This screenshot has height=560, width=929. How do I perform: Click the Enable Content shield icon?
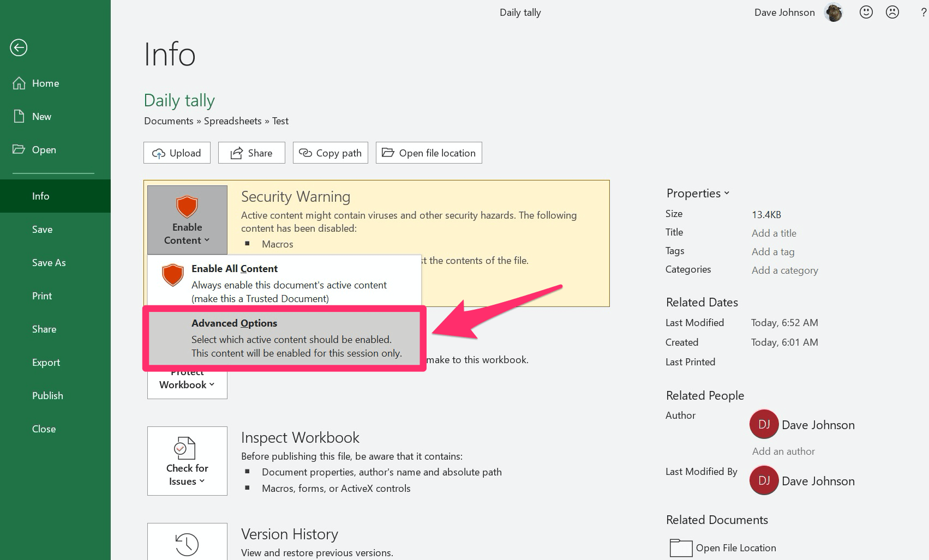click(x=187, y=206)
